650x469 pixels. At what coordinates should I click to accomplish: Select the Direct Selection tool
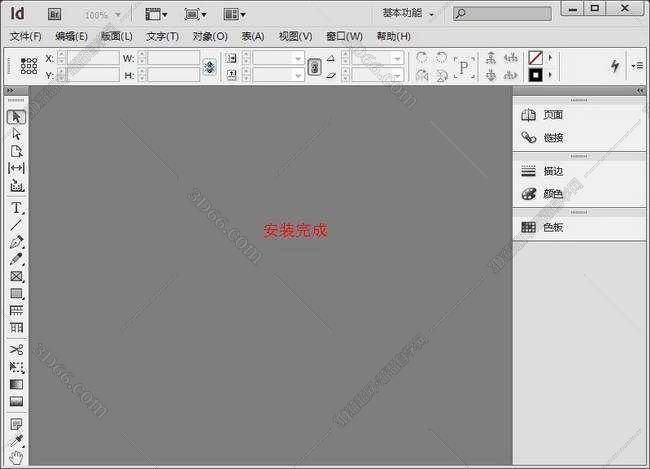pos(16,134)
